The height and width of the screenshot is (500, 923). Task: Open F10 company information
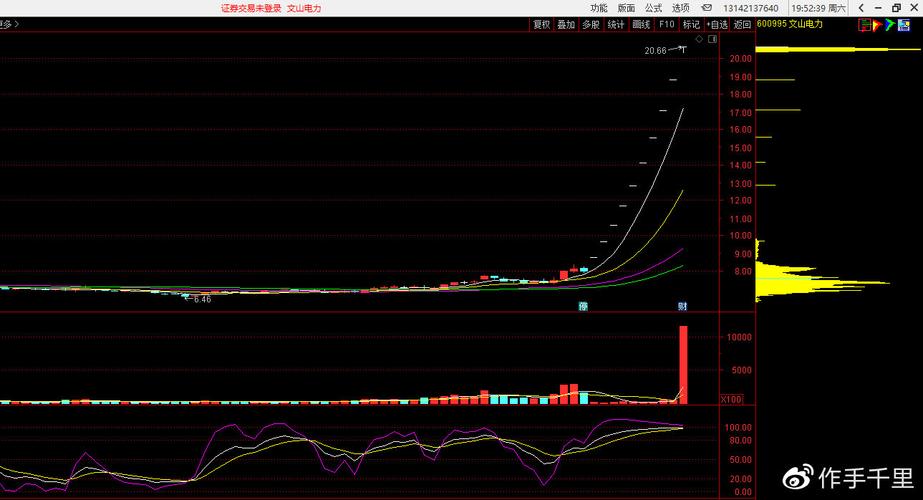(666, 24)
